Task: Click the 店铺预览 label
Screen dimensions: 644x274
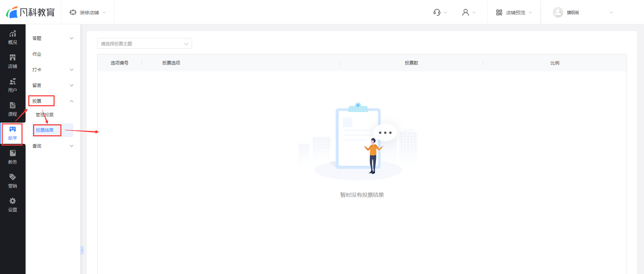Action: tap(516, 13)
